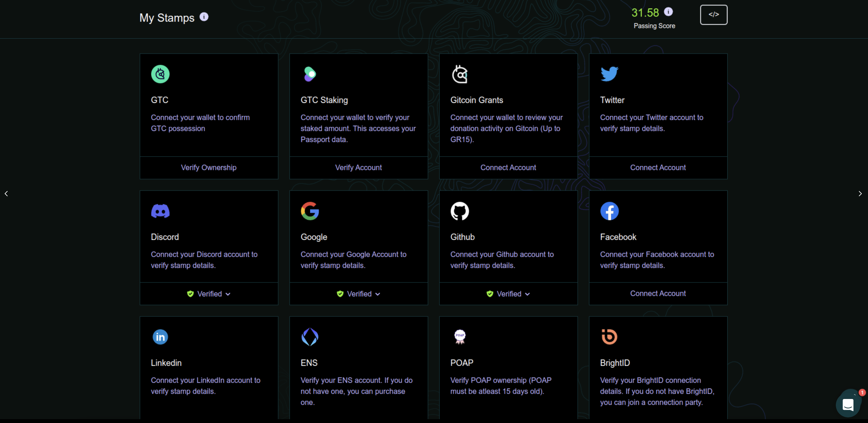Viewport: 868px width, 423px height.
Task: Click the Twitter card title
Action: click(x=612, y=100)
